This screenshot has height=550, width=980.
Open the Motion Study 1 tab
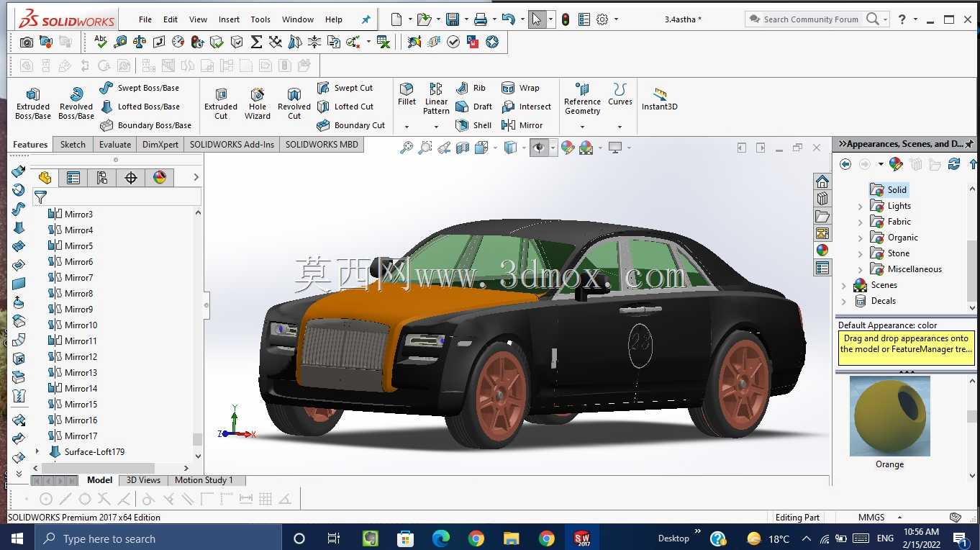point(204,480)
